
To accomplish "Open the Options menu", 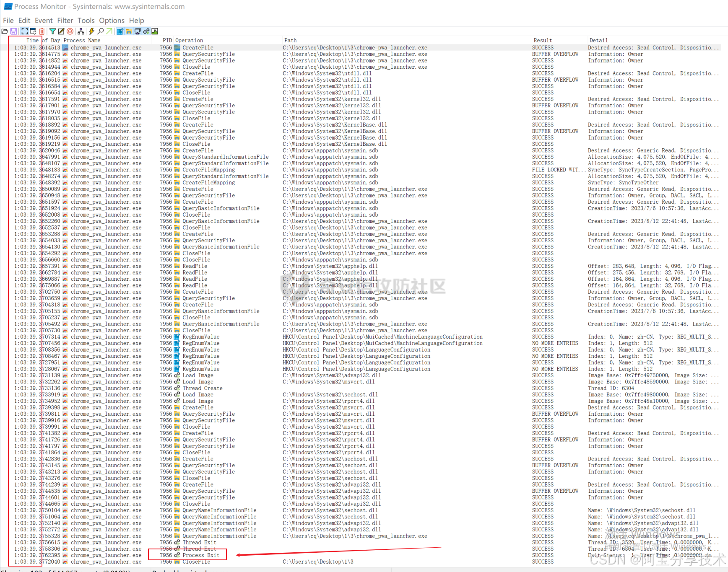I will point(112,21).
